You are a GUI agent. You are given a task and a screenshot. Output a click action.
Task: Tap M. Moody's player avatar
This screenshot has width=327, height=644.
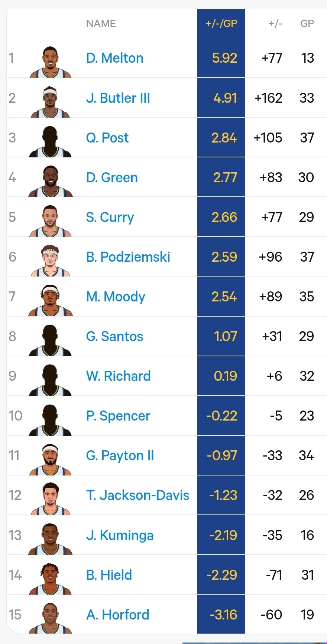pos(51,300)
